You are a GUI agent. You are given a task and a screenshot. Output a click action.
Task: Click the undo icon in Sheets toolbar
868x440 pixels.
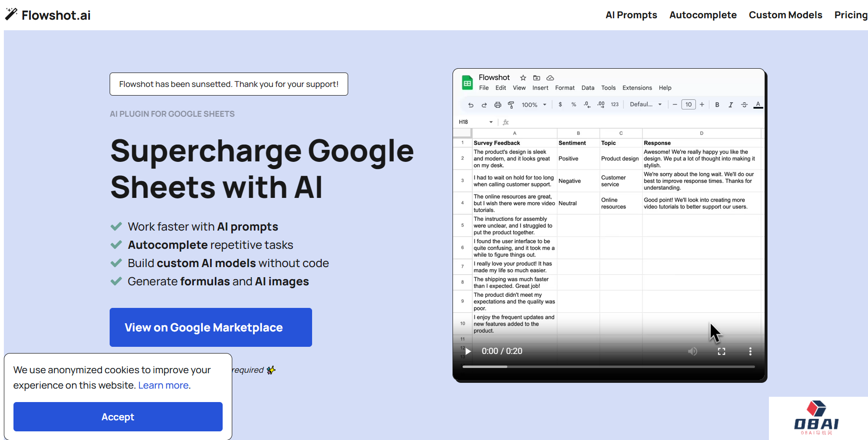pos(471,105)
